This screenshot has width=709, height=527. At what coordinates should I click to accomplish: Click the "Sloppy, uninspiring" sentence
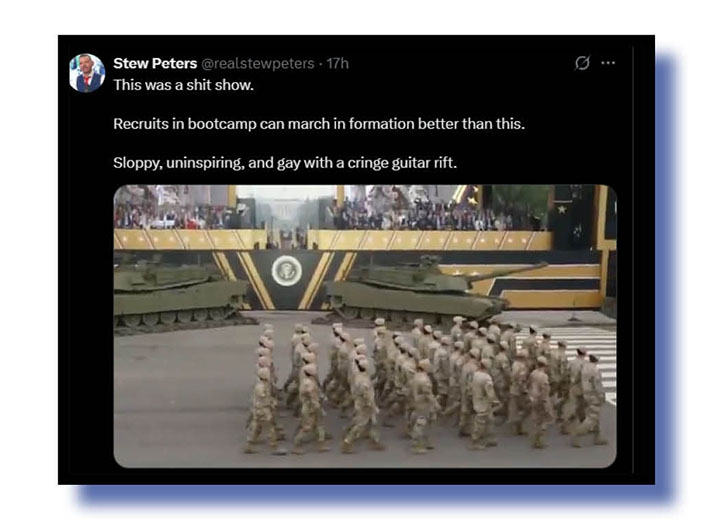285,162
